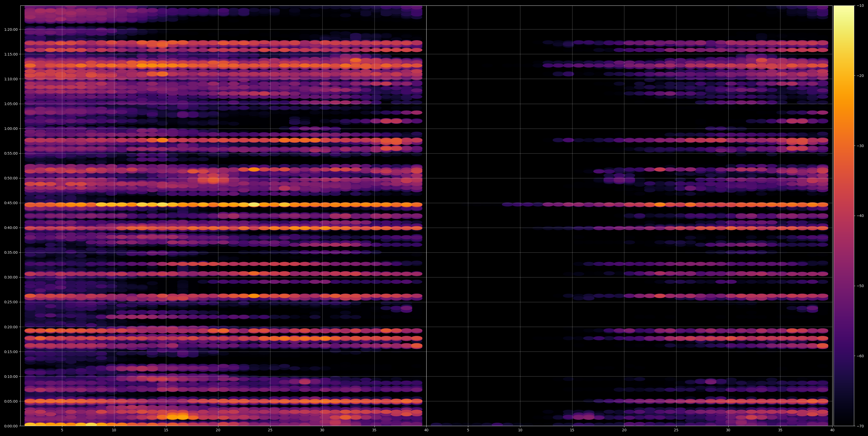The image size is (868, 436).
Task: Click the 0:20:00 time label
Action: [11, 327]
